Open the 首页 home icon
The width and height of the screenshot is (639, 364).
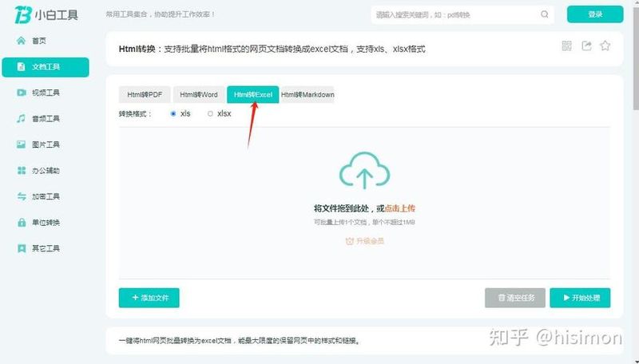point(22,40)
